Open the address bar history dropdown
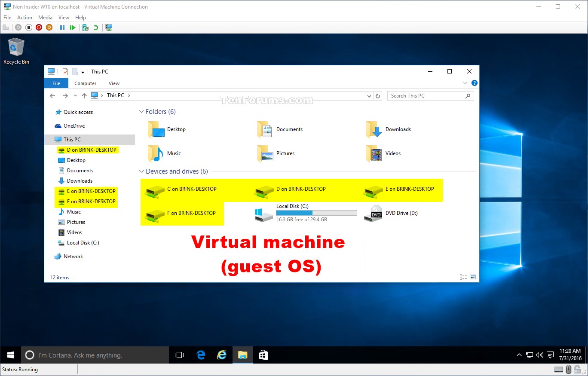 (x=369, y=95)
